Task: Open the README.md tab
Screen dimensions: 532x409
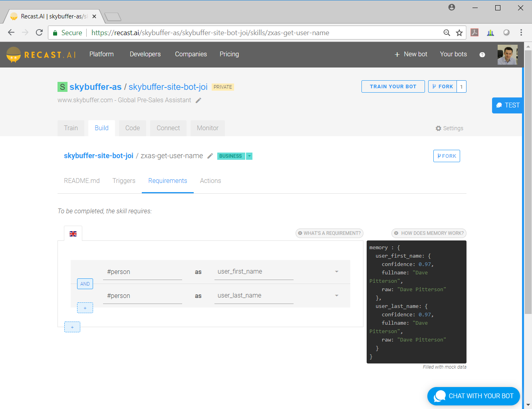Action: point(82,181)
